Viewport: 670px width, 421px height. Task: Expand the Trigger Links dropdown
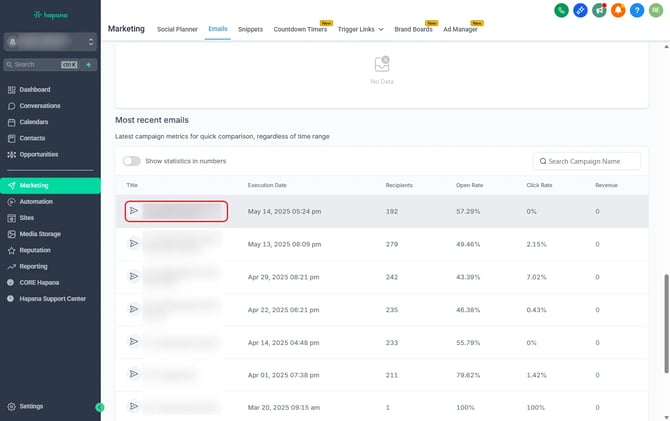click(x=361, y=30)
